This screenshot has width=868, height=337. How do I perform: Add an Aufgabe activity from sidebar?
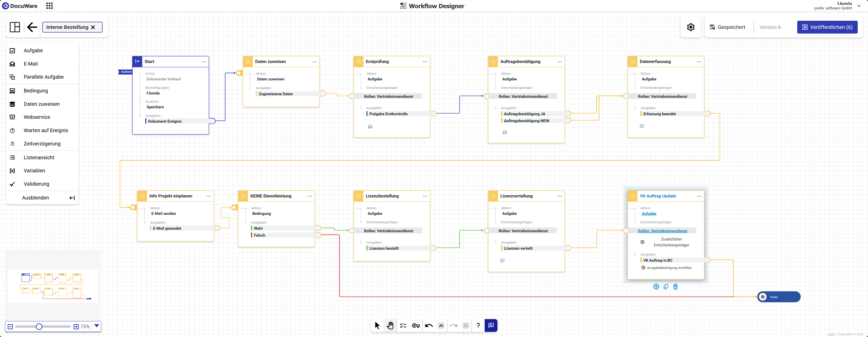pos(42,50)
